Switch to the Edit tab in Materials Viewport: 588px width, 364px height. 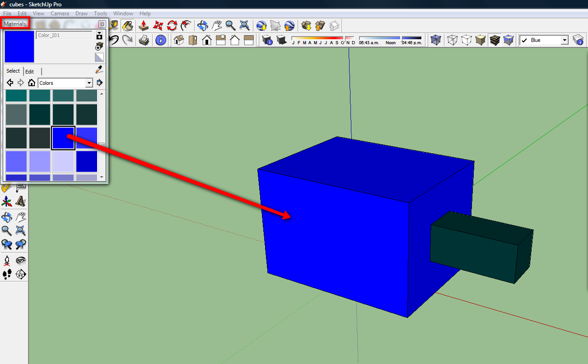coord(30,71)
